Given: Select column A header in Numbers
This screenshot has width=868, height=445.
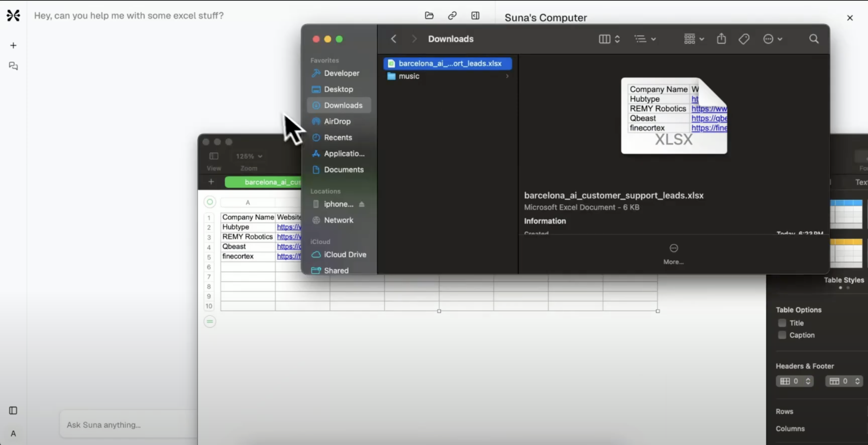Looking at the screenshot, I should (x=248, y=202).
